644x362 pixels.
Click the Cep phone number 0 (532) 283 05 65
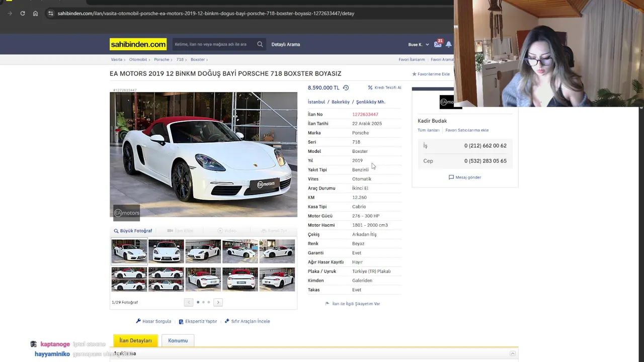point(485,161)
